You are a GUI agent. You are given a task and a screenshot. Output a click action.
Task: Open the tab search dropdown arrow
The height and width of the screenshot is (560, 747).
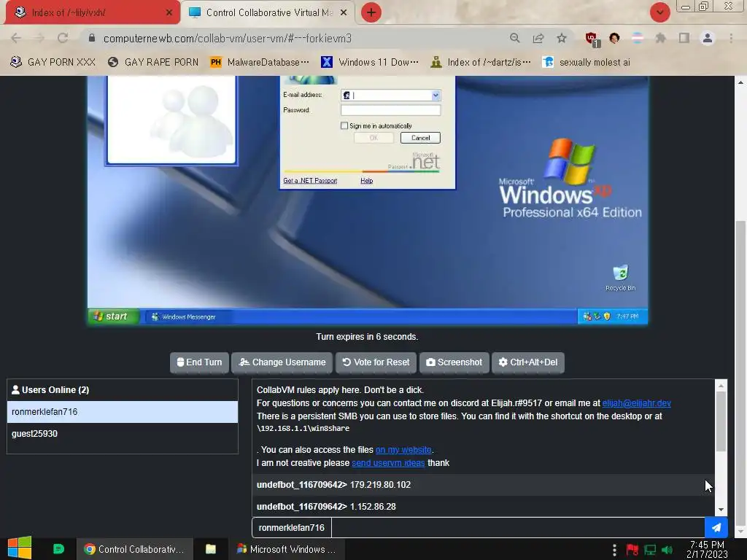(x=659, y=12)
